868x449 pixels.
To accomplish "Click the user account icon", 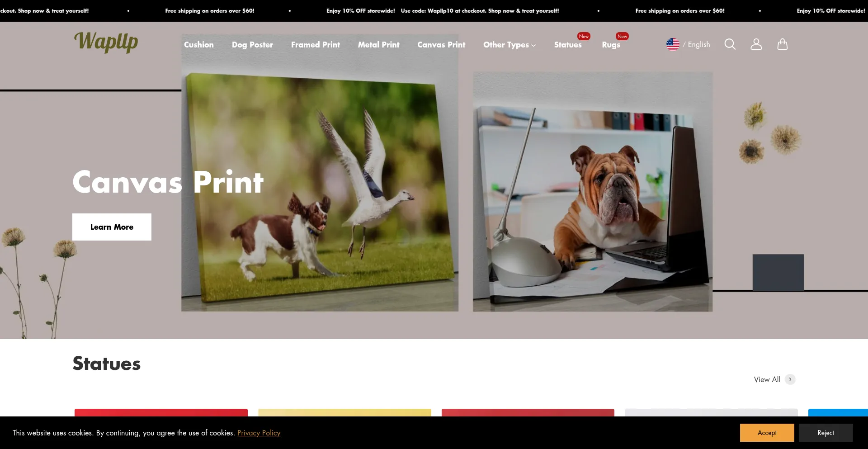I will pos(756,44).
